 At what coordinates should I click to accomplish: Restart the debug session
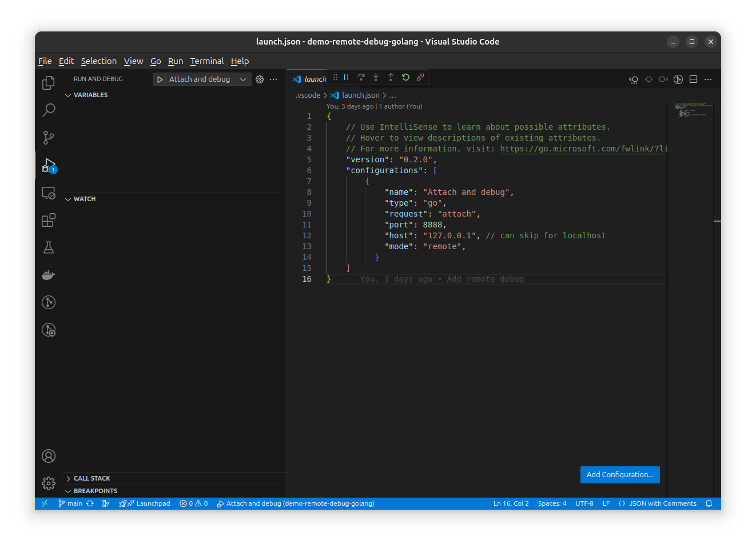coord(405,77)
